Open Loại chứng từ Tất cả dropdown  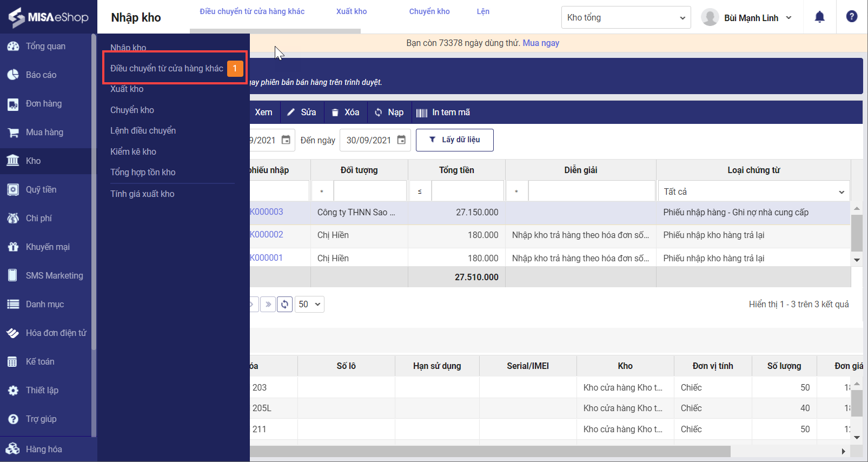(x=754, y=192)
